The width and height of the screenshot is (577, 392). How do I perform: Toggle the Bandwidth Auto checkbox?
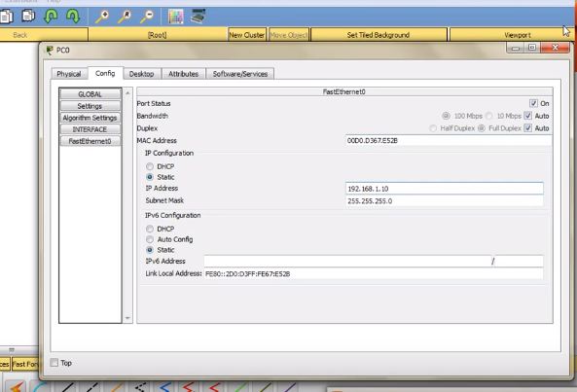[527, 116]
